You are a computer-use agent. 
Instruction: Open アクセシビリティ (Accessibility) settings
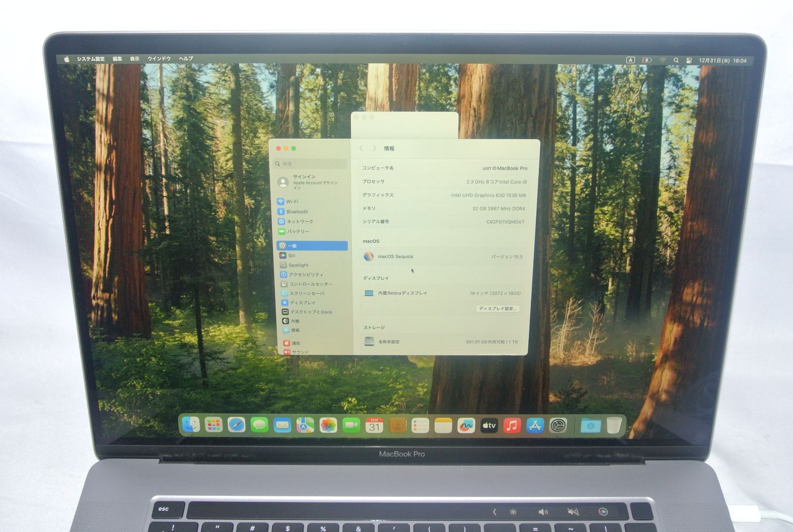tap(305, 274)
